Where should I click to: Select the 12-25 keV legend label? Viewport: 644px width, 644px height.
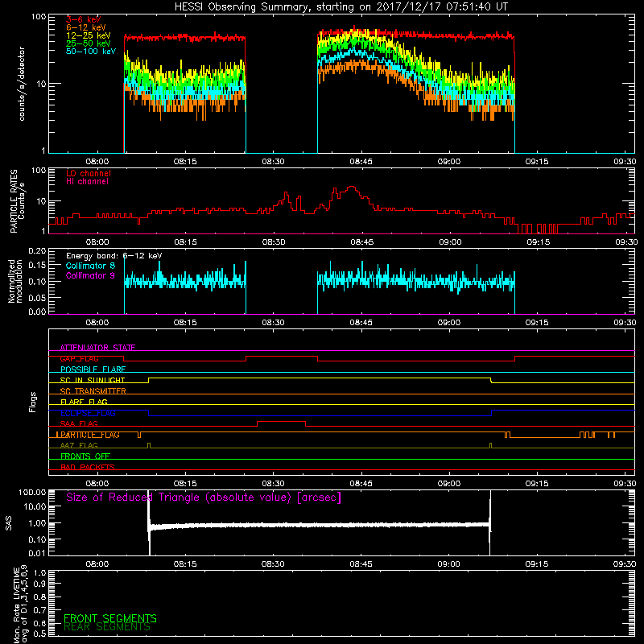tap(89, 35)
